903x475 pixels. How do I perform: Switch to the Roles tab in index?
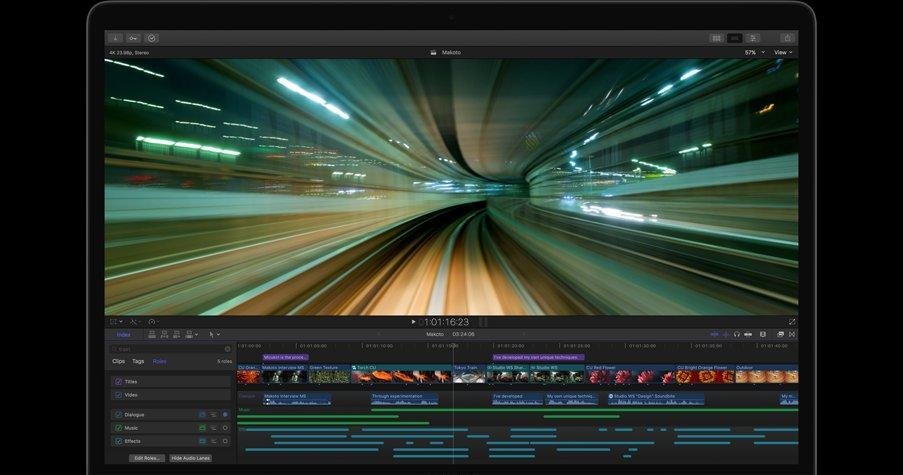[160, 361]
